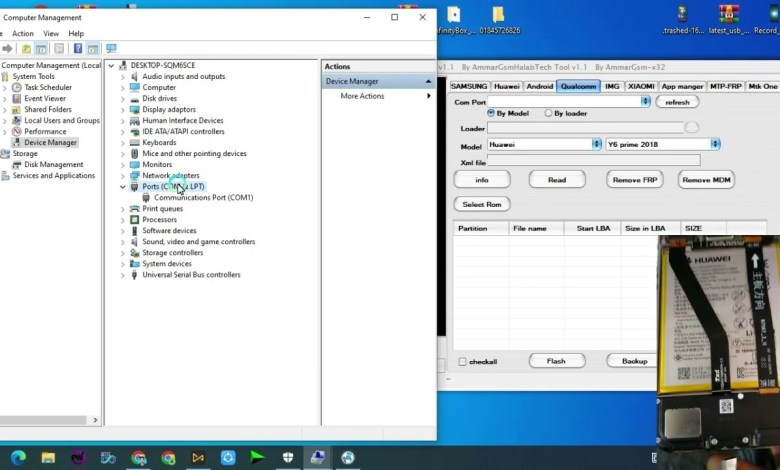Click the Properties icon in Computer Management toolbar
The width and height of the screenshot is (780, 470).
point(59,48)
